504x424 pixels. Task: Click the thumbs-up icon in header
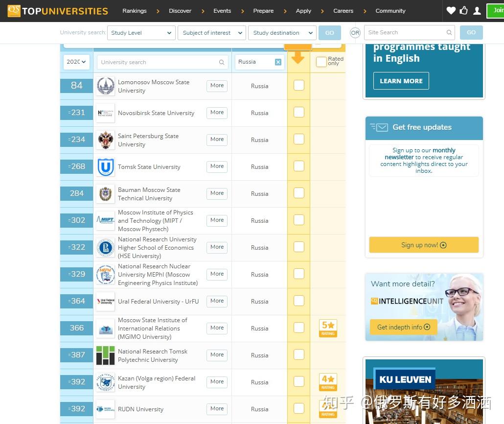click(x=463, y=11)
